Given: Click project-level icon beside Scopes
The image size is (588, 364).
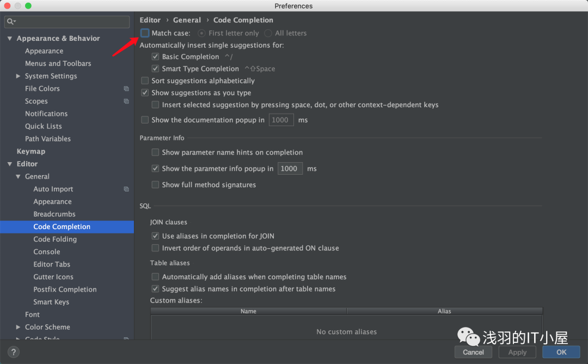Looking at the screenshot, I should 126,101.
